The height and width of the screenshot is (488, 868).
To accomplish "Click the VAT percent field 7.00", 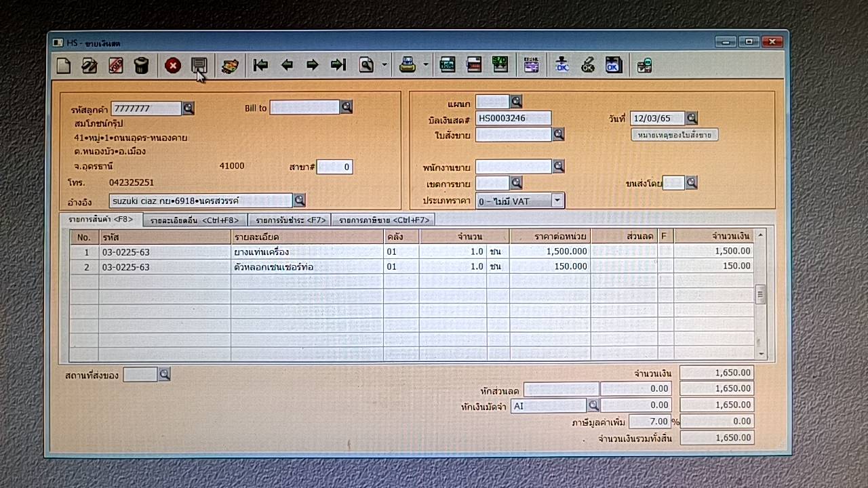I will coord(650,421).
